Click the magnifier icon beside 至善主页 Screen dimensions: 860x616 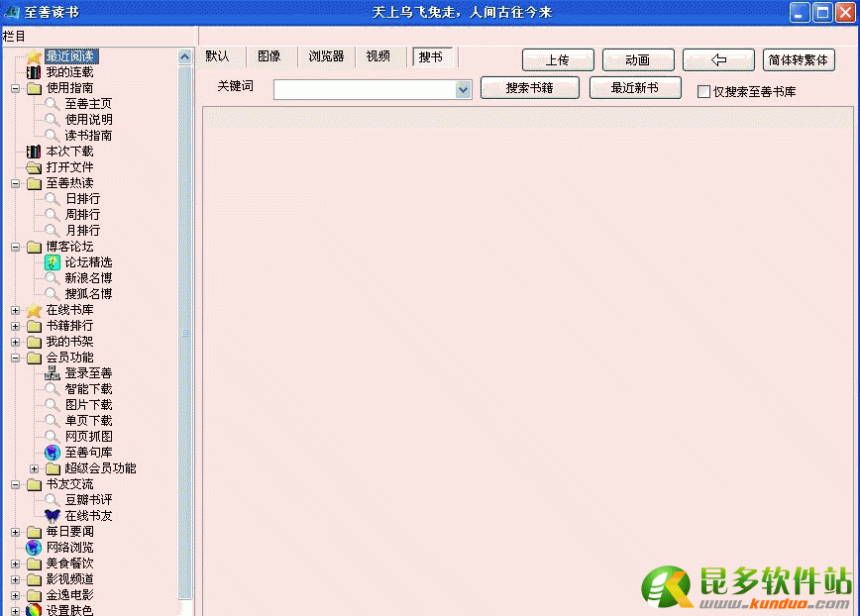point(53,104)
